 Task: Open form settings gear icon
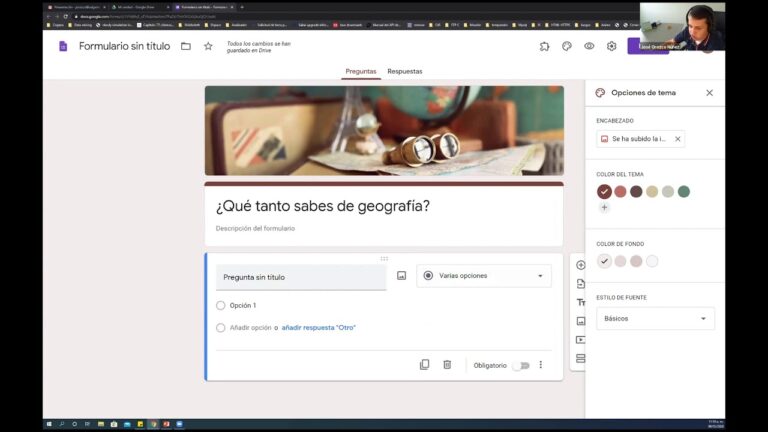(611, 46)
